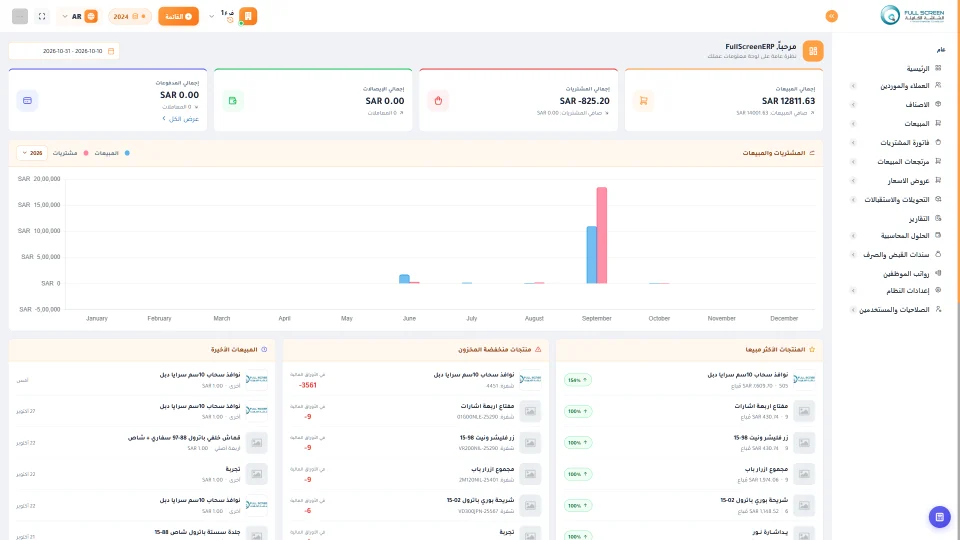Click the home icon beside الرئيسية
960x540 pixels.
pos(938,68)
